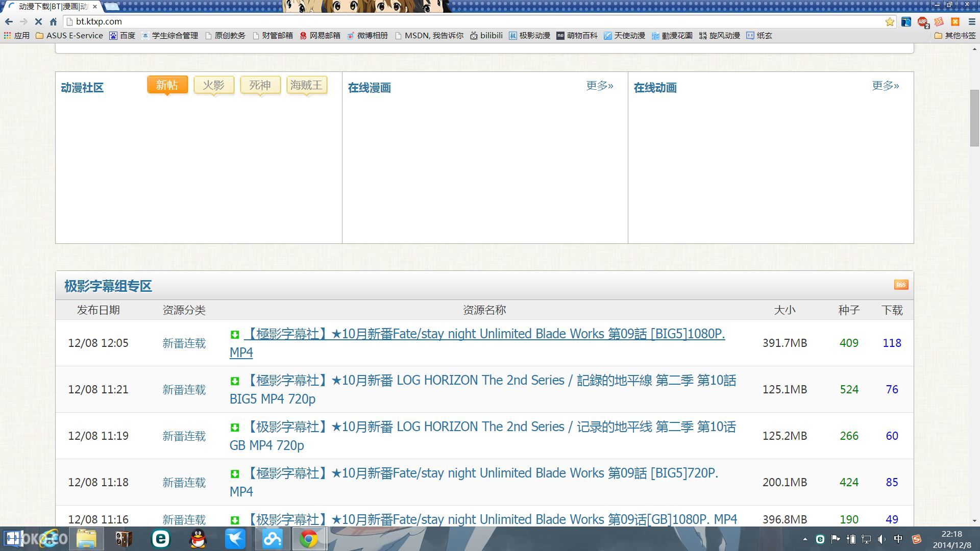
Task: Select the 火影 community tab
Action: (214, 85)
